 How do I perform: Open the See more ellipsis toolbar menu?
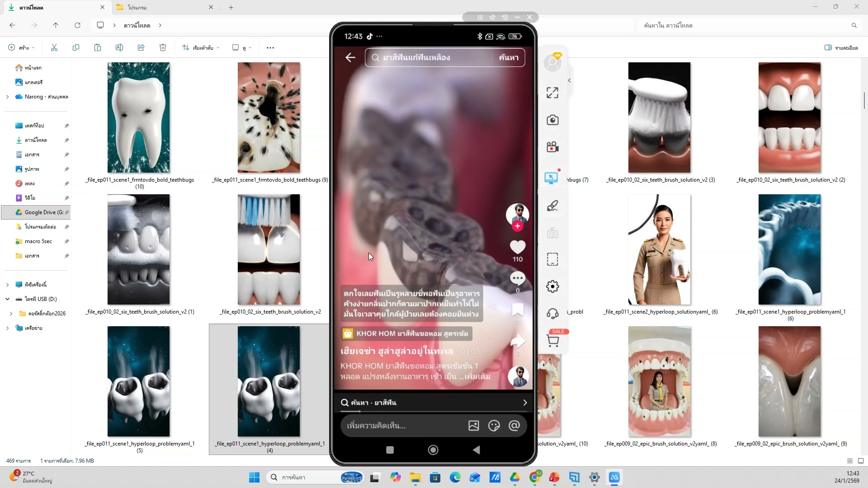pyautogui.click(x=270, y=47)
